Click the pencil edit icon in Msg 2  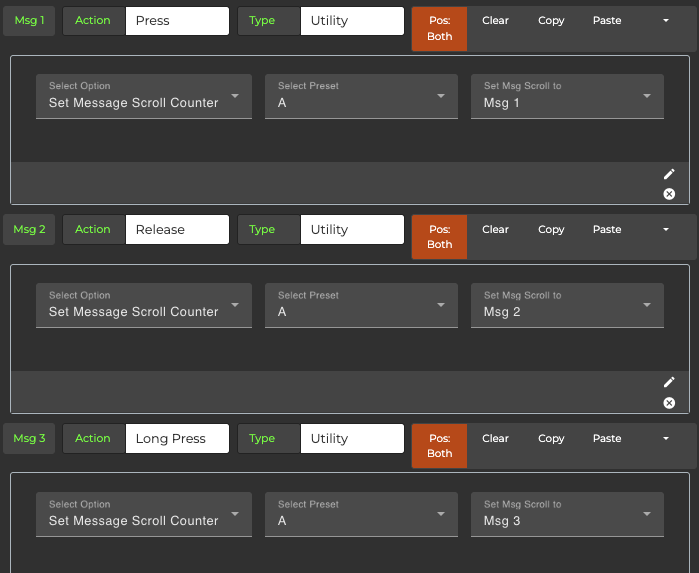tap(669, 382)
